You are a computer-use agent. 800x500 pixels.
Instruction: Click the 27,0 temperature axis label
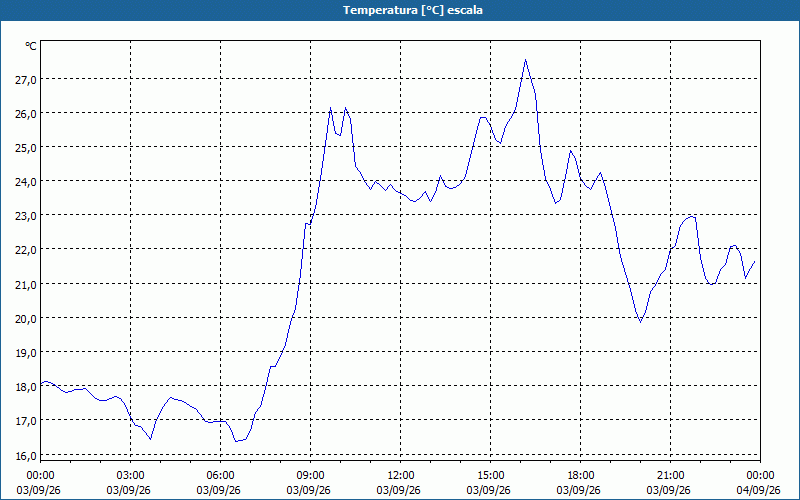coord(26,79)
